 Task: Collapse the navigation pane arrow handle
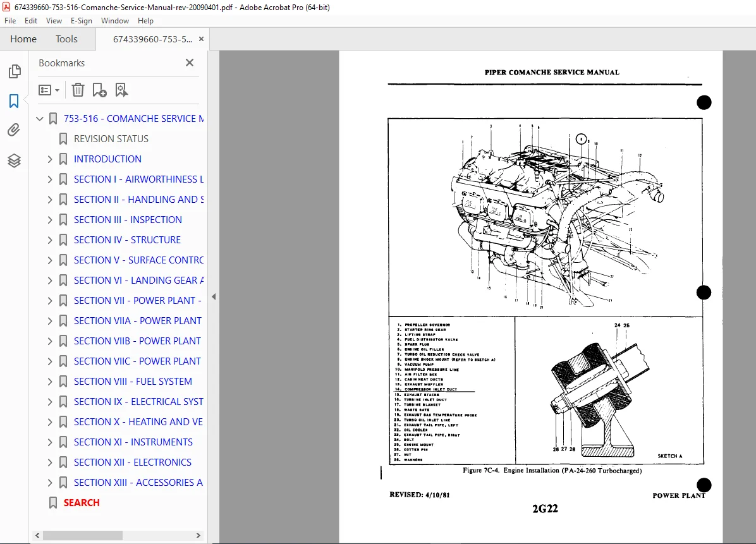pyautogui.click(x=214, y=297)
